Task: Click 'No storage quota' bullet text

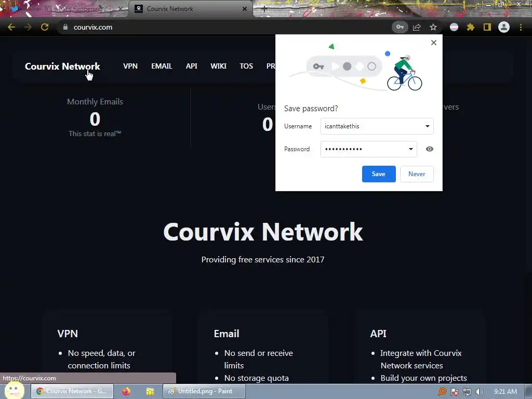Action: (x=257, y=378)
